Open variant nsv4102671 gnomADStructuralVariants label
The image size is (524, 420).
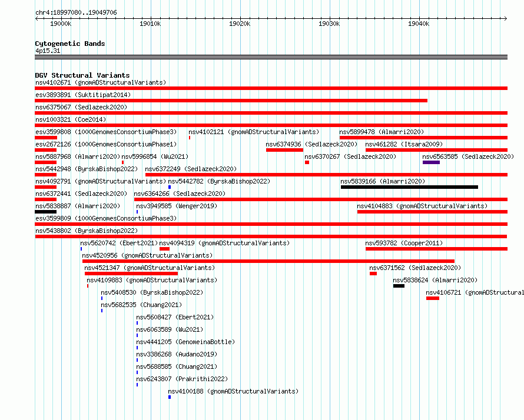point(101,82)
